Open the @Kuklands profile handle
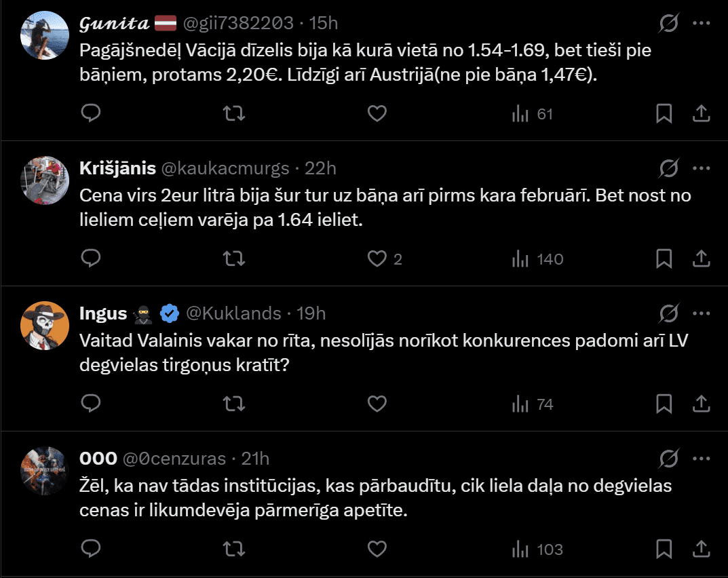 point(233,313)
